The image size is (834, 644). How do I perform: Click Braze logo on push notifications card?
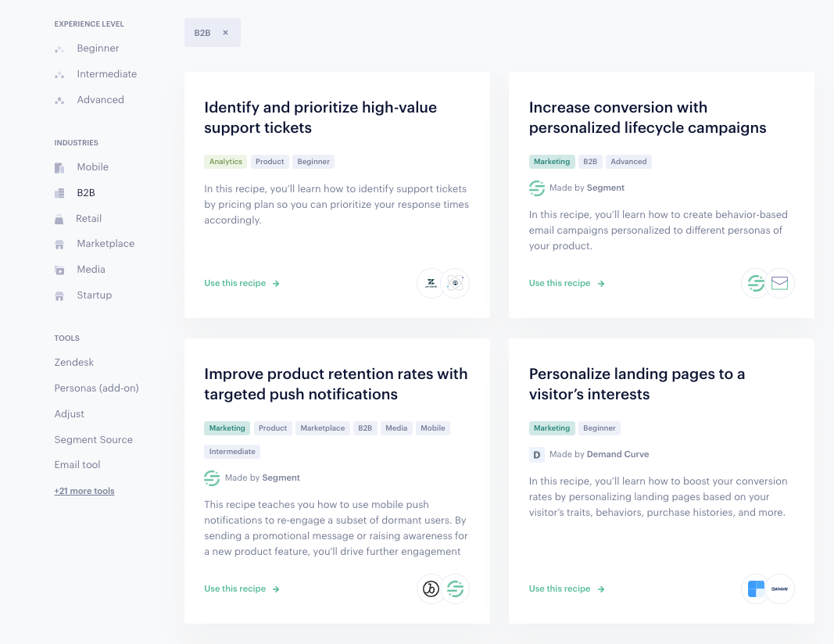click(x=431, y=589)
